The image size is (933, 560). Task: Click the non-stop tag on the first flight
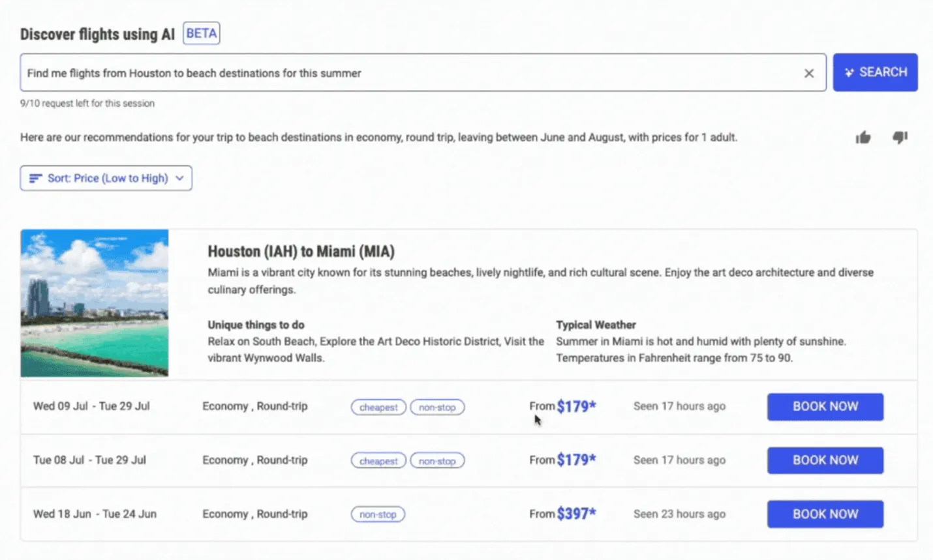point(437,407)
